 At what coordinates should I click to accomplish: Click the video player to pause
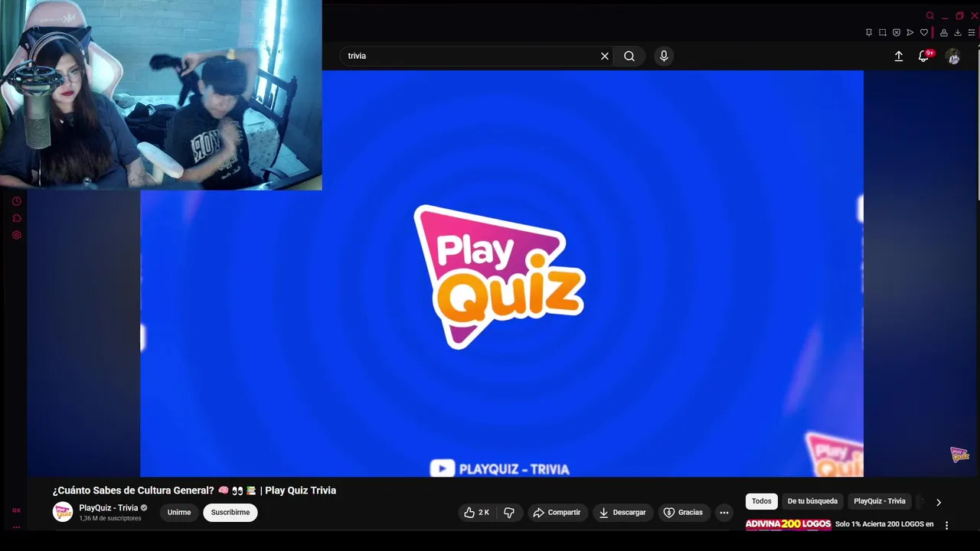pos(501,273)
